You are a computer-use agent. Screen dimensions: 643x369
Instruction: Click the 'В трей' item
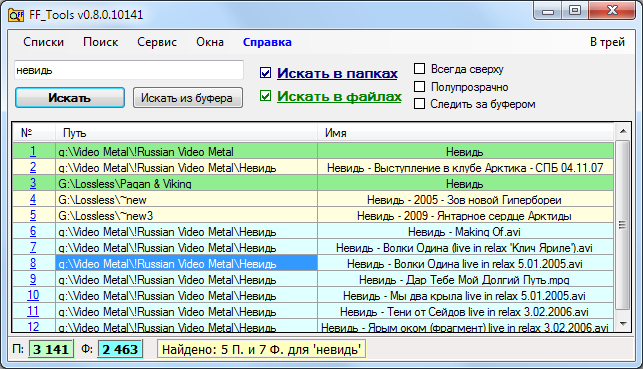(607, 42)
